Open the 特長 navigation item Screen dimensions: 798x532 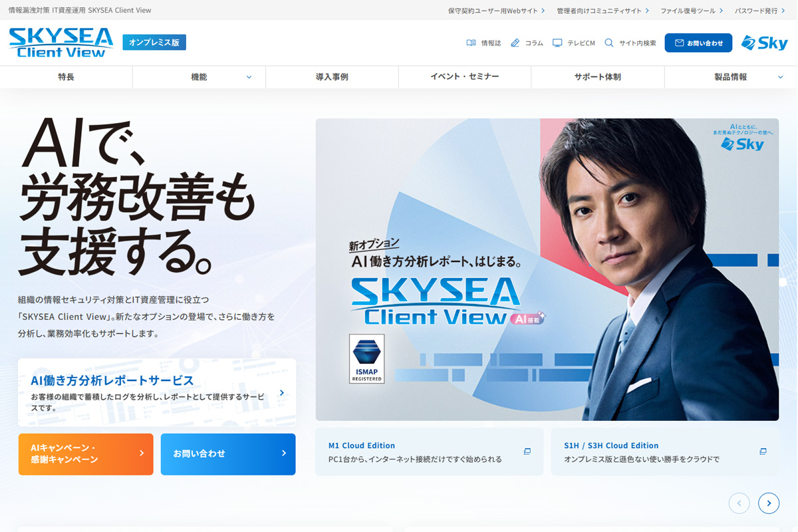66,77
